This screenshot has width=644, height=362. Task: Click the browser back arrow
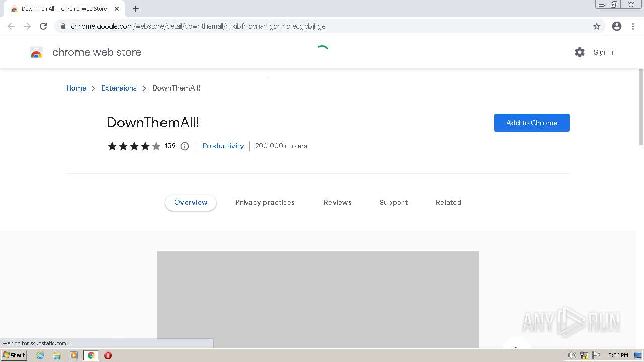11,26
